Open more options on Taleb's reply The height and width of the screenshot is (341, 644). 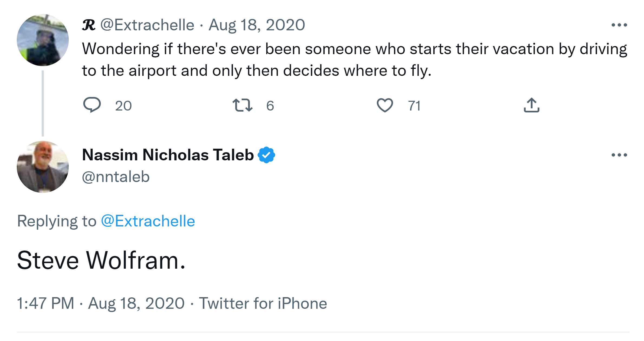619,155
